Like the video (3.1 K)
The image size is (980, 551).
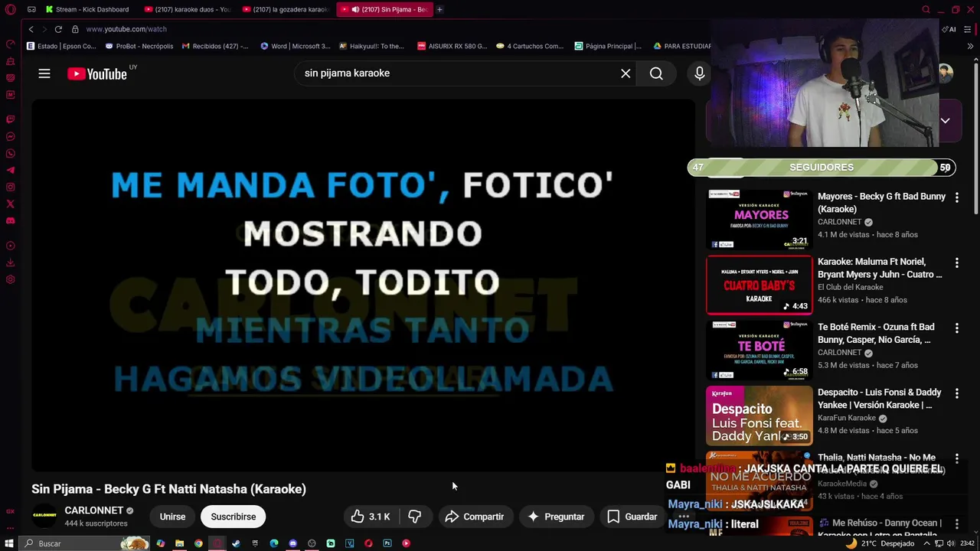(371, 517)
